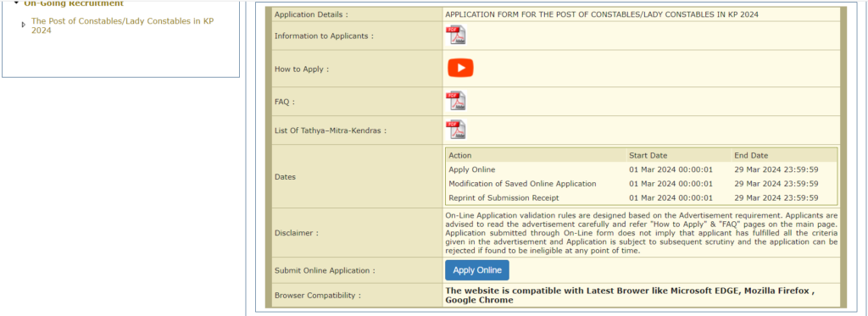Click the Disclaimer label
This screenshot has width=868, height=316.
click(x=296, y=233)
